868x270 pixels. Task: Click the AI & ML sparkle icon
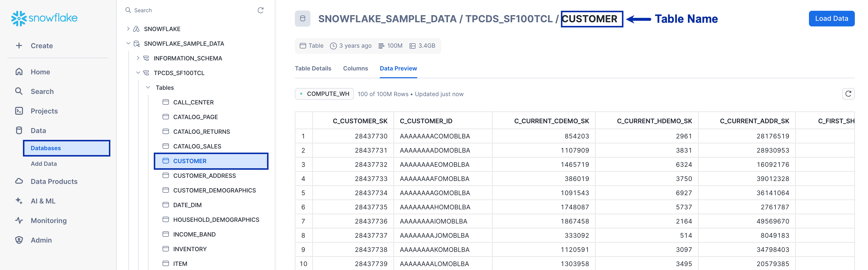(19, 201)
